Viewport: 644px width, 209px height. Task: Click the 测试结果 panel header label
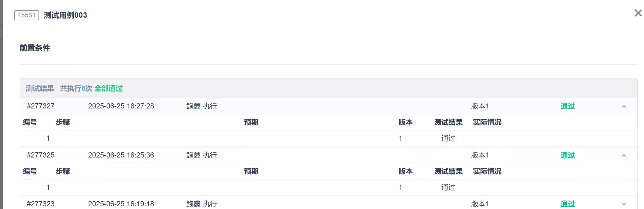point(40,88)
